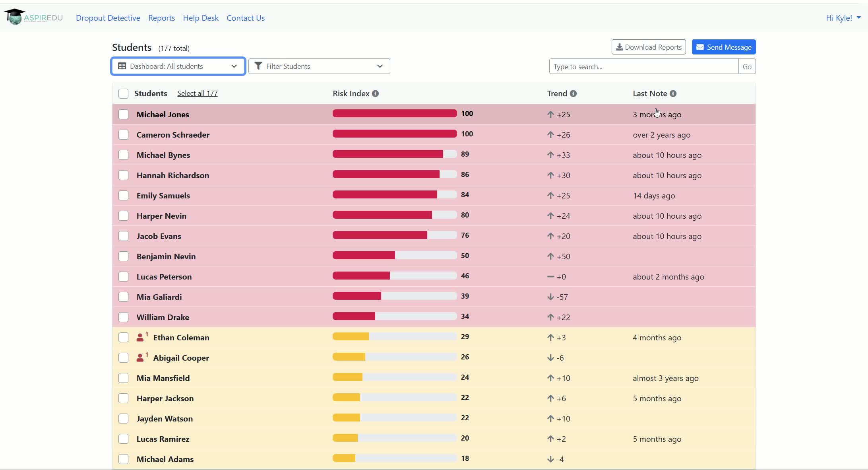
Task: Click the Select all 177 link
Action: click(198, 93)
